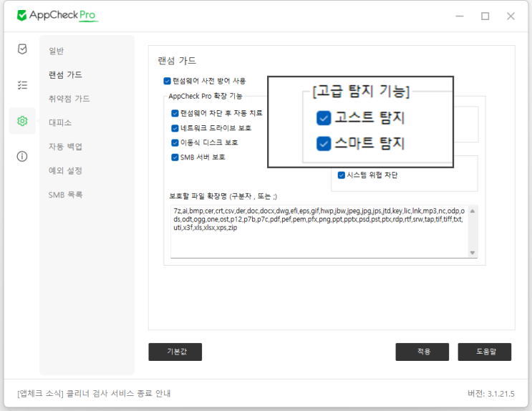
Task: Toggle 랜섬웨어 차단 후 자동 치료 checkbox
Action: coord(175,113)
